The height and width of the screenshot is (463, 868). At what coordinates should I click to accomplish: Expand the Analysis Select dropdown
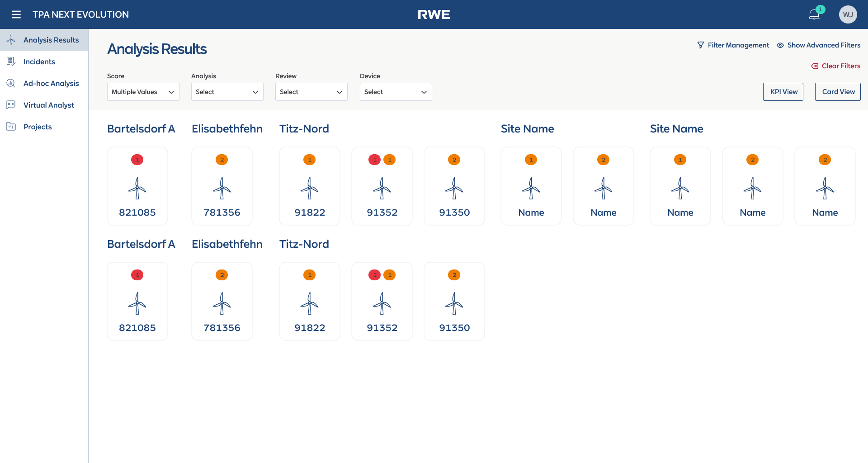point(227,92)
